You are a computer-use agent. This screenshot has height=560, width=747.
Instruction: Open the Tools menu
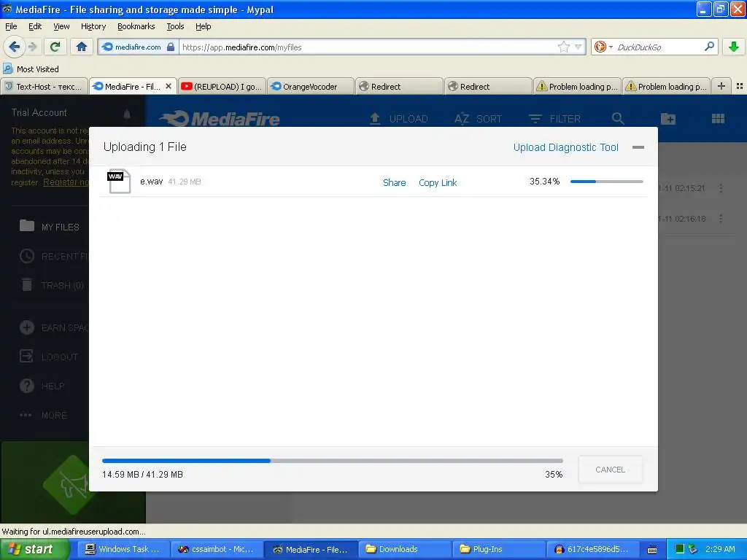tap(175, 26)
